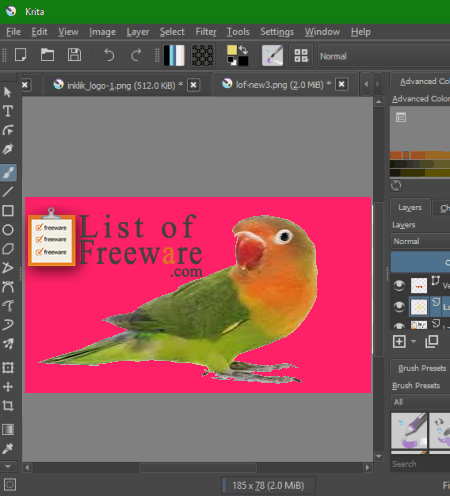Save the document using the floppy icon
450x496 pixels.
click(74, 55)
